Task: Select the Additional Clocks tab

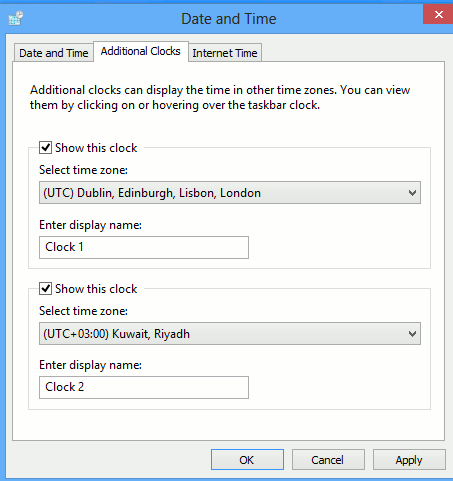Action: (x=141, y=51)
